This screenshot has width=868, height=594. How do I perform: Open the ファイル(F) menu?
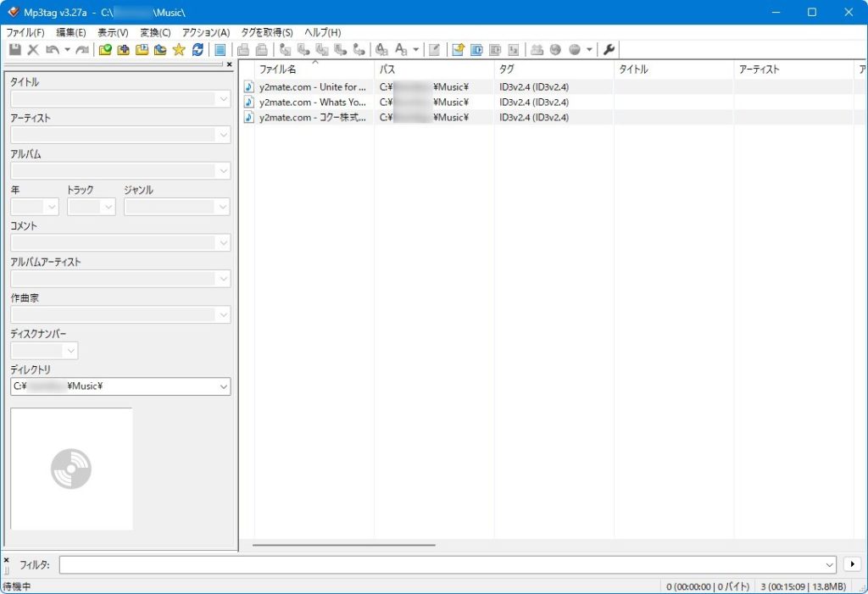click(25, 32)
